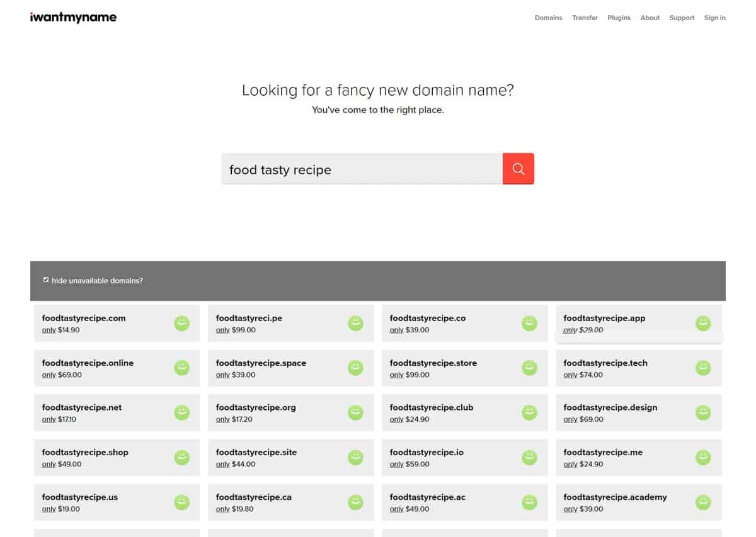Open Plugins in the top navigation
756x537 pixels.
(619, 18)
